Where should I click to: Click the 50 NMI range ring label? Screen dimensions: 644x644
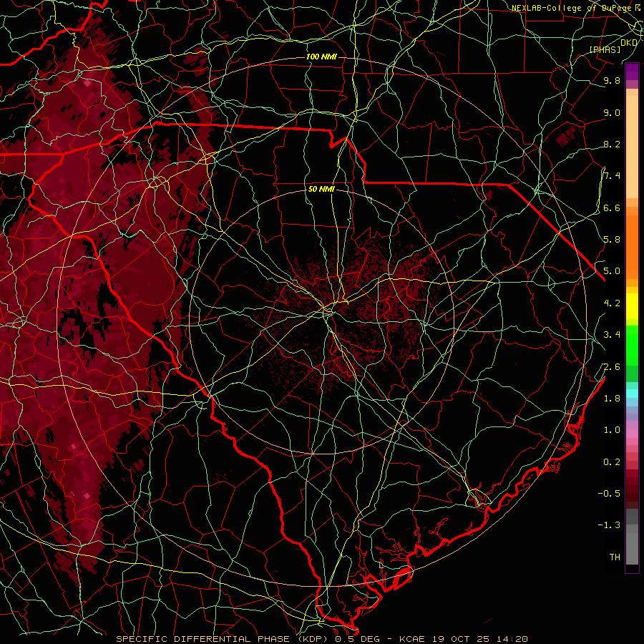(x=321, y=189)
